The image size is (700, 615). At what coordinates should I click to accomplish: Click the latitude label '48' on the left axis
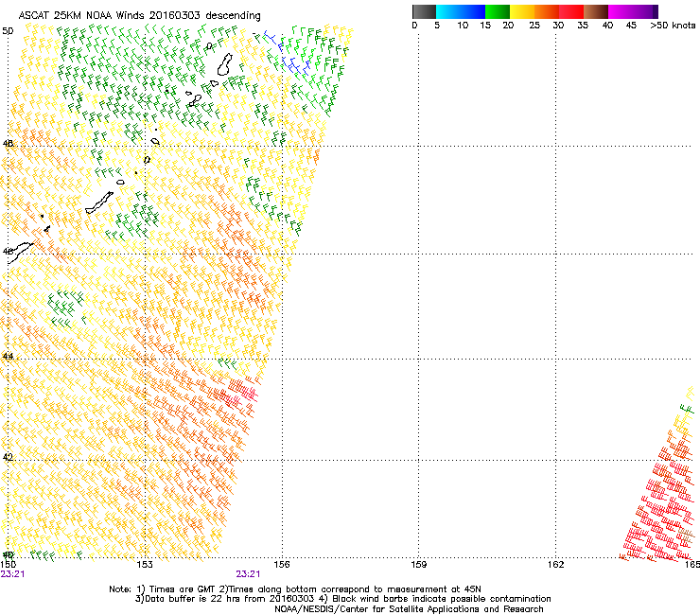click(x=8, y=144)
